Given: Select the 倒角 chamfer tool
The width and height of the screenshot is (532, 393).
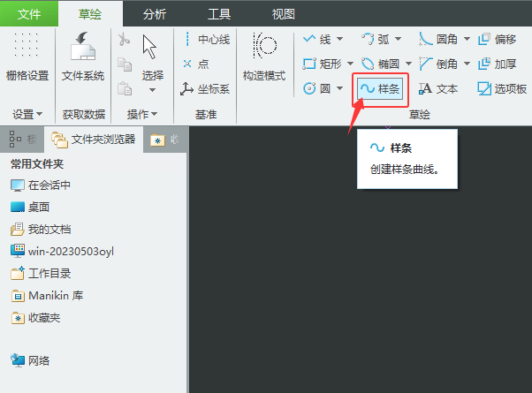Looking at the screenshot, I should (x=438, y=64).
